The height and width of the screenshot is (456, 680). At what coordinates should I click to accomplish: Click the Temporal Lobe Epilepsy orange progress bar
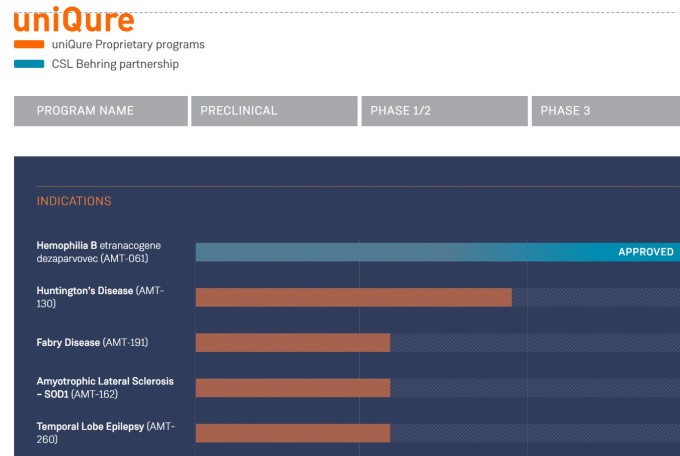(293, 433)
